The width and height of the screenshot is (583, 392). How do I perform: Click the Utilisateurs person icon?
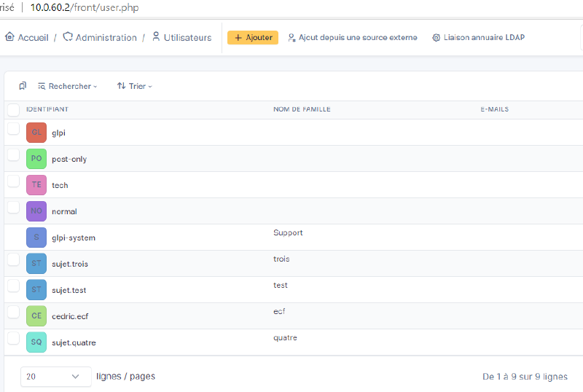[x=156, y=37]
